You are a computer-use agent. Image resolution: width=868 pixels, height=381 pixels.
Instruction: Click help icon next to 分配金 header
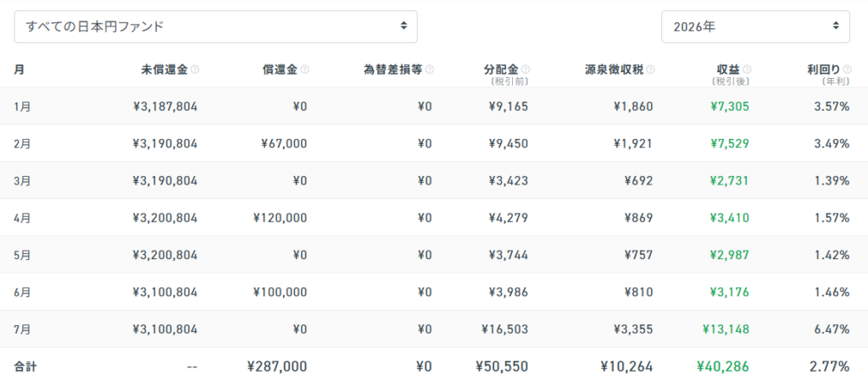[526, 69]
